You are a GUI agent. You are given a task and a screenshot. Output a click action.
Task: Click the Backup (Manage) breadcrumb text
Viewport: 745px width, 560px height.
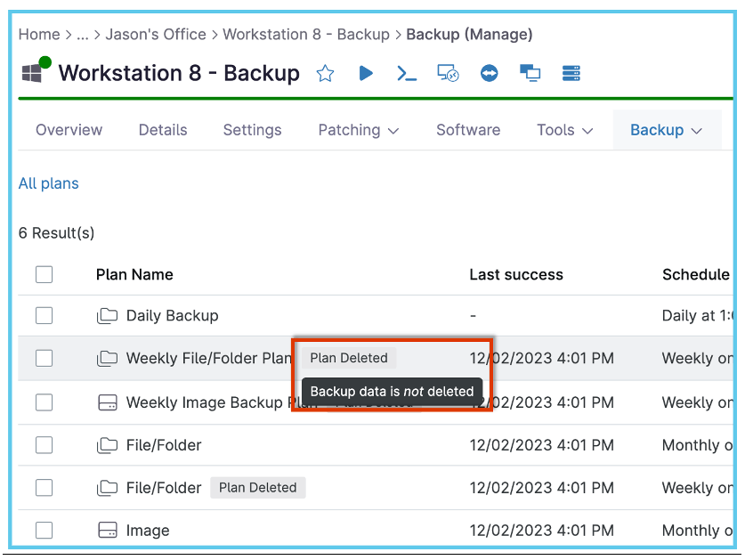tap(469, 34)
